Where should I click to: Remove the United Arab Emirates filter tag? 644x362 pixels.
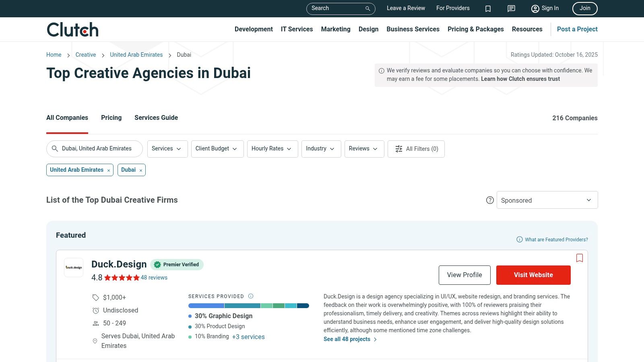[109, 171]
